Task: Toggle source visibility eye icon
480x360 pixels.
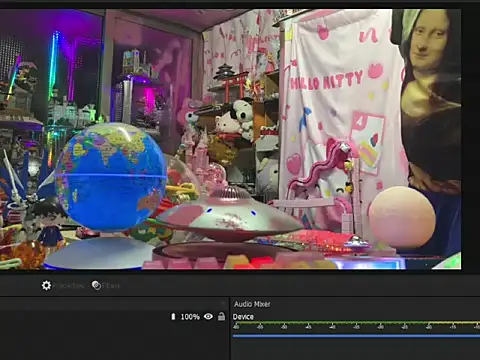Action: pyautogui.click(x=208, y=316)
